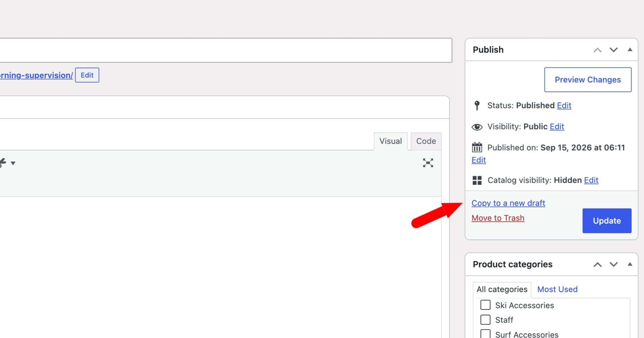Open the editor toolbar dropdown arrow
Viewport: 644px width, 338px height.
[13, 163]
